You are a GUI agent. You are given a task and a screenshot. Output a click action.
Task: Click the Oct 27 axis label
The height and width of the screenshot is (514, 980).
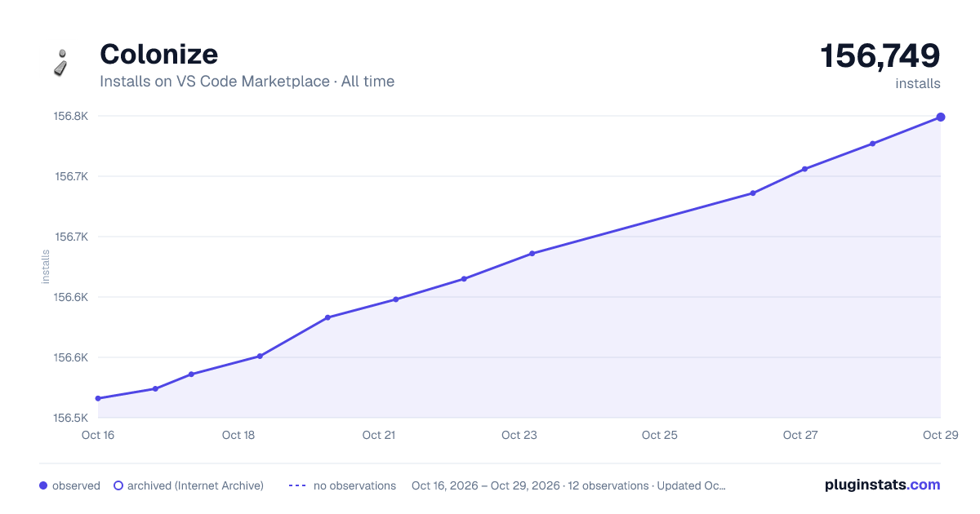pos(800,435)
